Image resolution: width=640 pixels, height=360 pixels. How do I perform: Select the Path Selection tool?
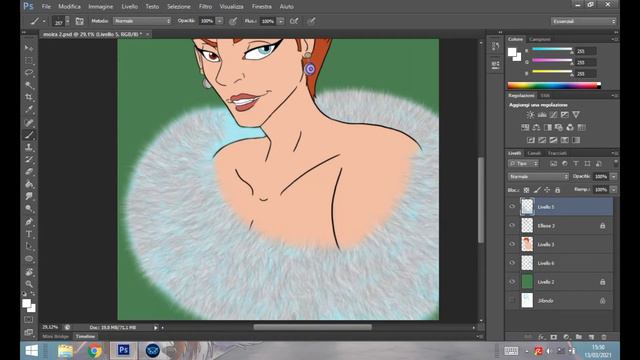click(x=29, y=246)
